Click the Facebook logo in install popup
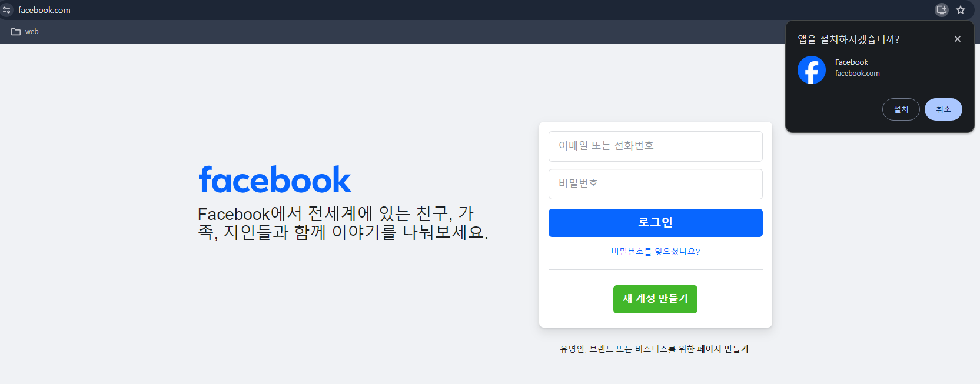The height and width of the screenshot is (384, 980). coord(812,70)
